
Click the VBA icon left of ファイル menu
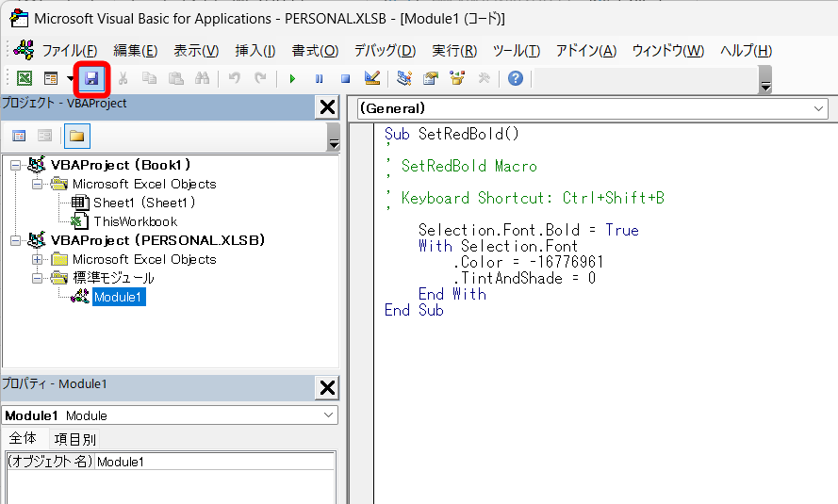tap(24, 50)
